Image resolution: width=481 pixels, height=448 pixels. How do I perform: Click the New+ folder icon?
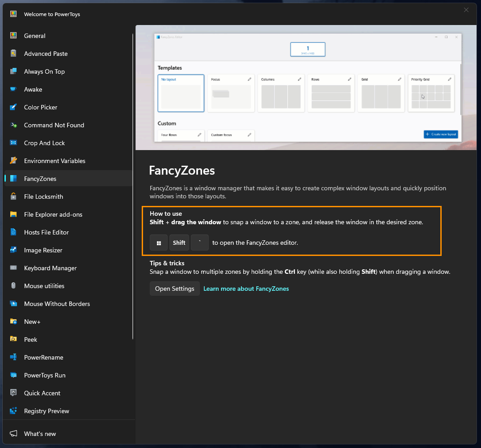[13, 322]
